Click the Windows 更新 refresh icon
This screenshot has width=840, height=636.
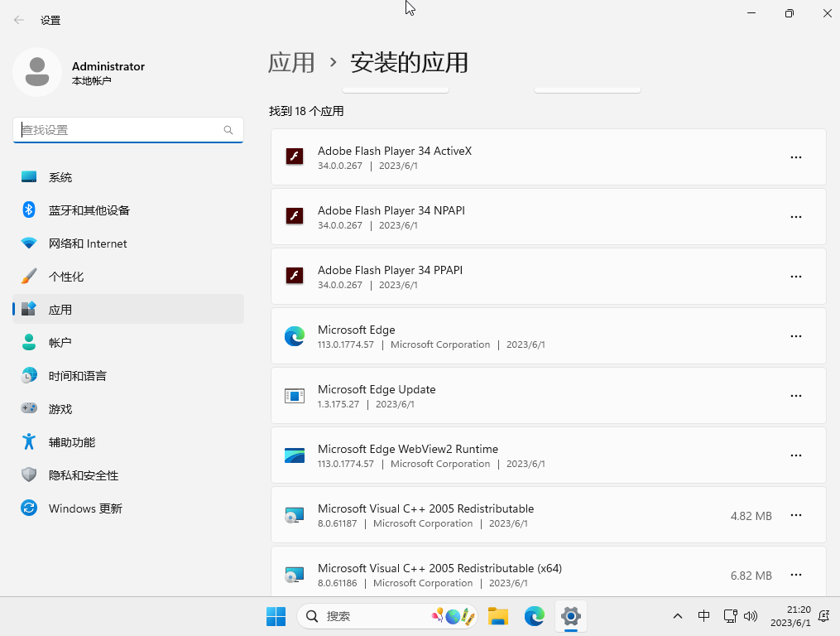click(29, 508)
